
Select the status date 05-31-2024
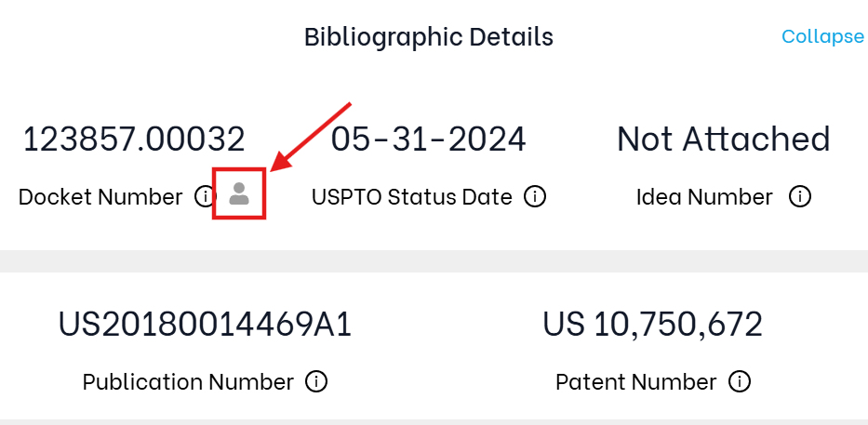tap(429, 139)
